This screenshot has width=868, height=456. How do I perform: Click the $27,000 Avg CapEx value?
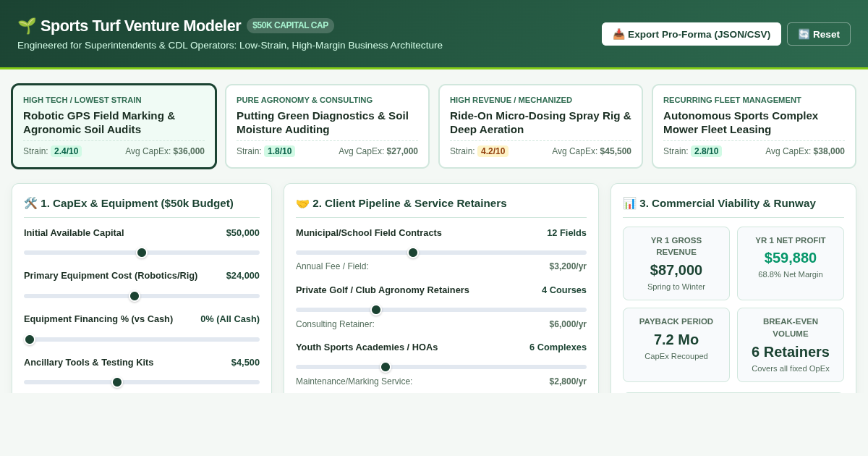coord(402,151)
